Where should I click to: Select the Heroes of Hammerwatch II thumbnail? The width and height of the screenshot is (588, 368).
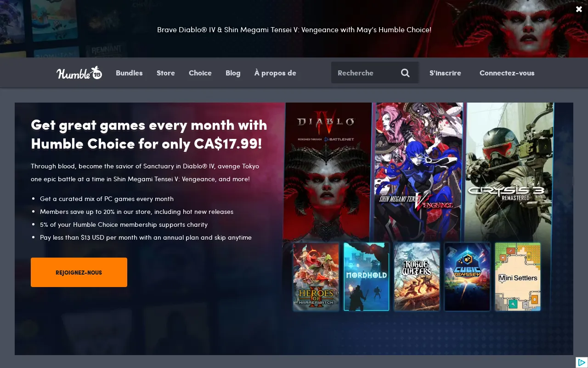316,276
